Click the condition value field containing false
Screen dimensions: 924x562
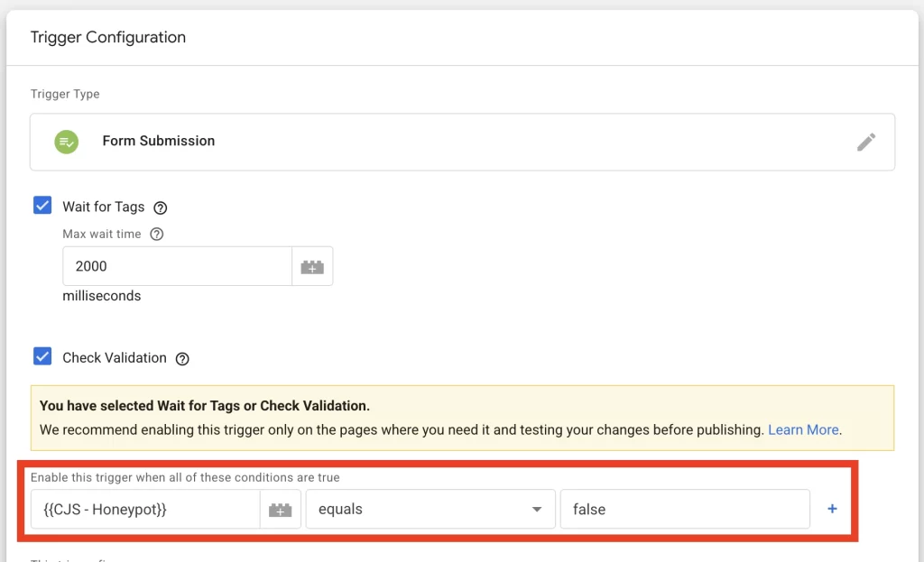point(684,510)
